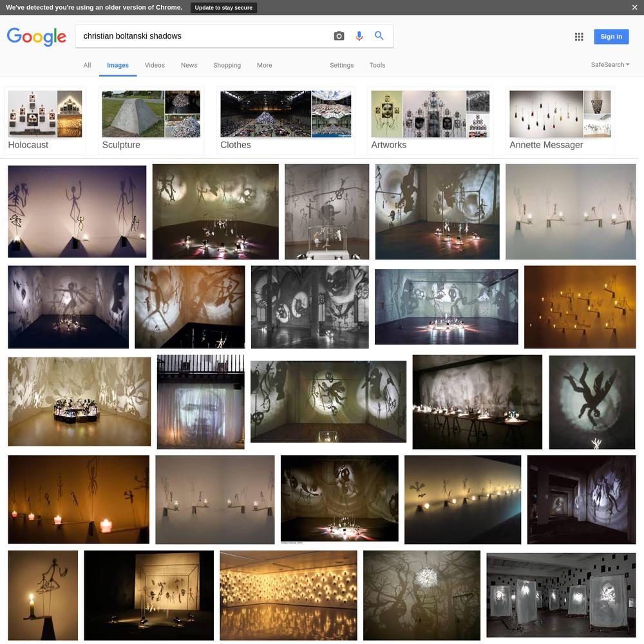The image size is (644, 644).
Task: Open Settings in search options
Action: (x=341, y=65)
